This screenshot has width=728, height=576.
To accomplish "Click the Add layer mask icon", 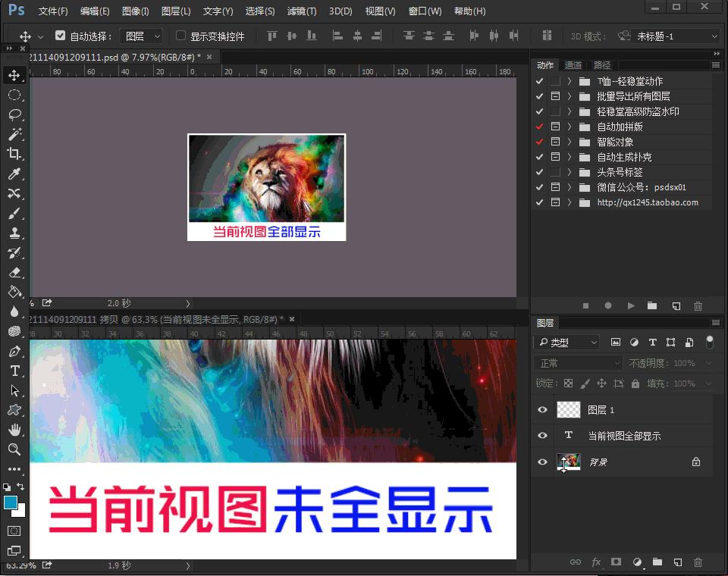I will pos(615,562).
